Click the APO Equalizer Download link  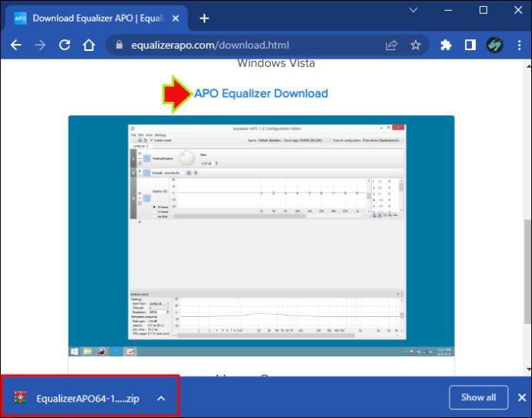click(x=261, y=93)
